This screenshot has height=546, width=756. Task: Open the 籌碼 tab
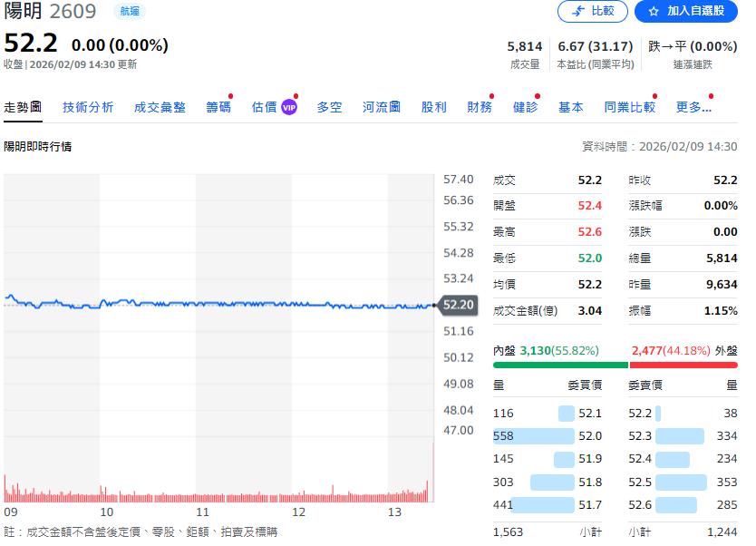[x=218, y=106]
